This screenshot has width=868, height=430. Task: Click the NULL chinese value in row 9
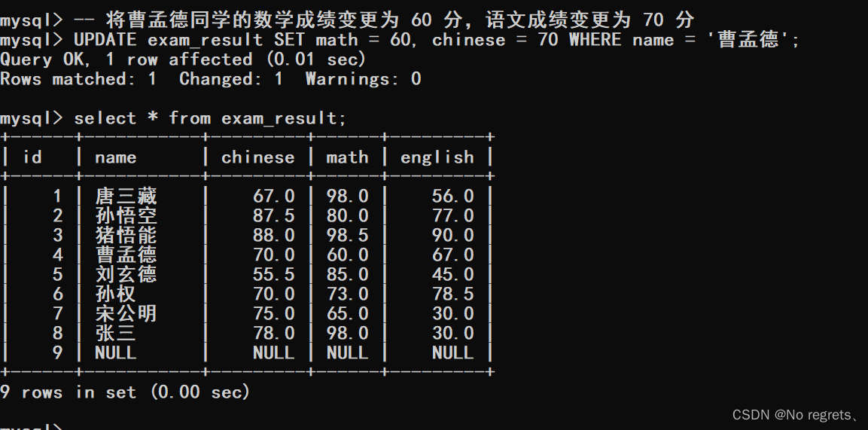[x=273, y=352]
